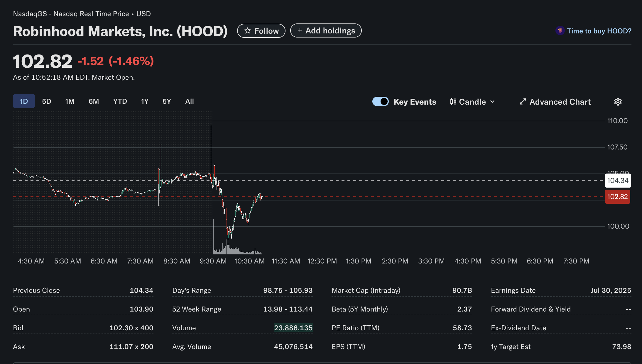Click the Beta (5Y Monthly) label
This screenshot has height=364, width=642.
pyautogui.click(x=360, y=309)
